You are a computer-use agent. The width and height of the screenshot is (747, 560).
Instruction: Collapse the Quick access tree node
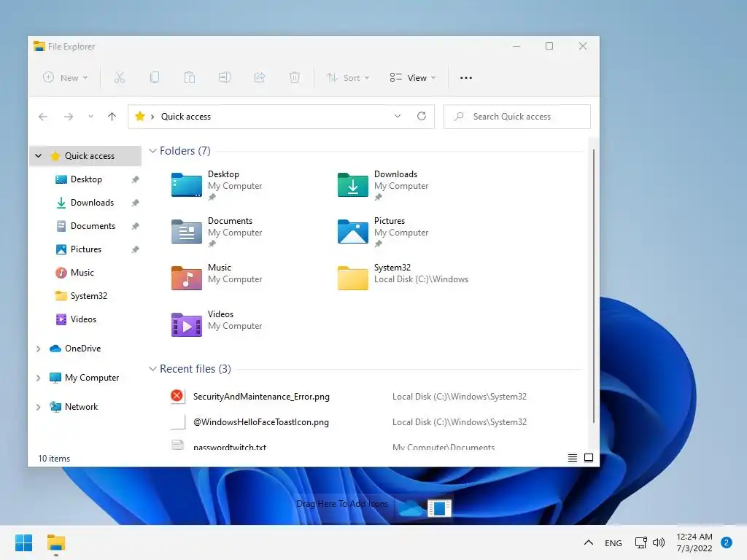pyautogui.click(x=39, y=156)
